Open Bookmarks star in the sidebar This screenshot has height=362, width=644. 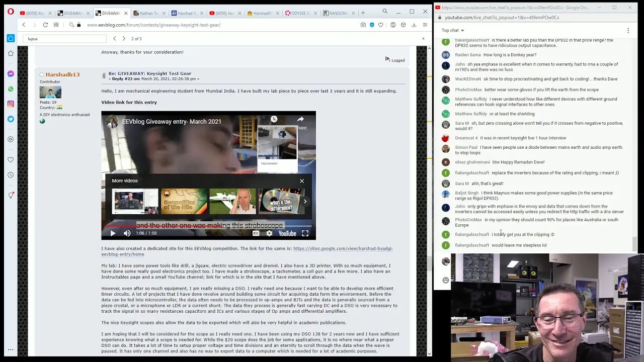click(x=11, y=53)
